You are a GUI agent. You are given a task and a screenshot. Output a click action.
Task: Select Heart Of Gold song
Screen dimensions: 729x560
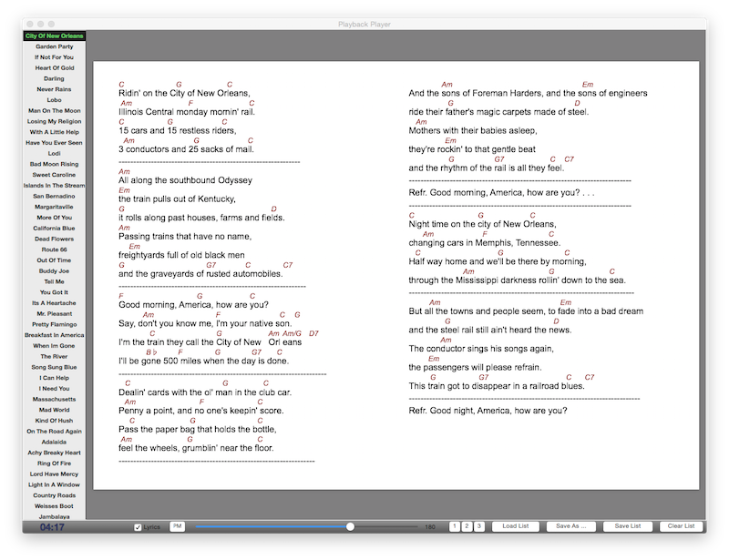pos(55,68)
